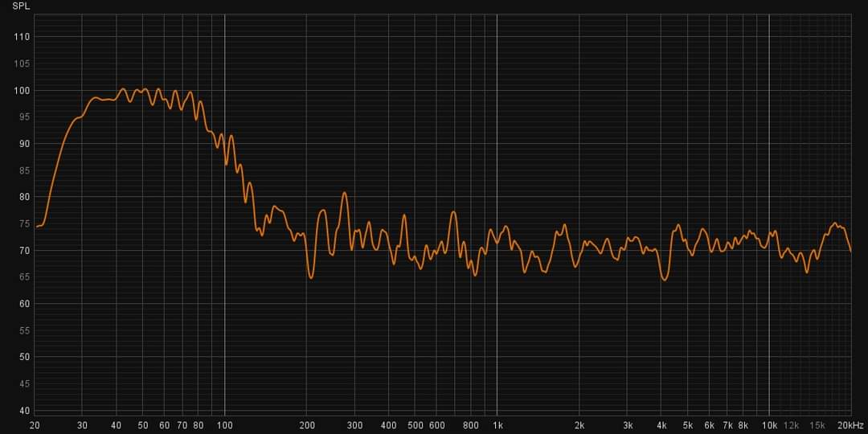
Task: Click the 200 frequency axis label
Action: point(306,425)
